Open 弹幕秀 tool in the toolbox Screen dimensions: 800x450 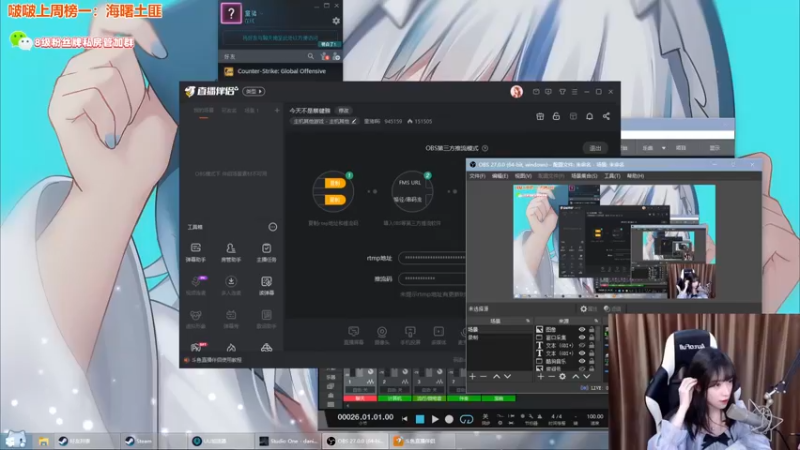[x=231, y=319]
